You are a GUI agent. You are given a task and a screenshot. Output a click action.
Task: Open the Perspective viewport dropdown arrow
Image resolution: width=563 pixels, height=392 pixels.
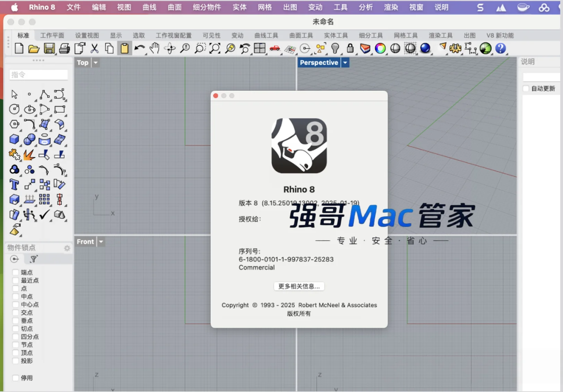tap(345, 63)
